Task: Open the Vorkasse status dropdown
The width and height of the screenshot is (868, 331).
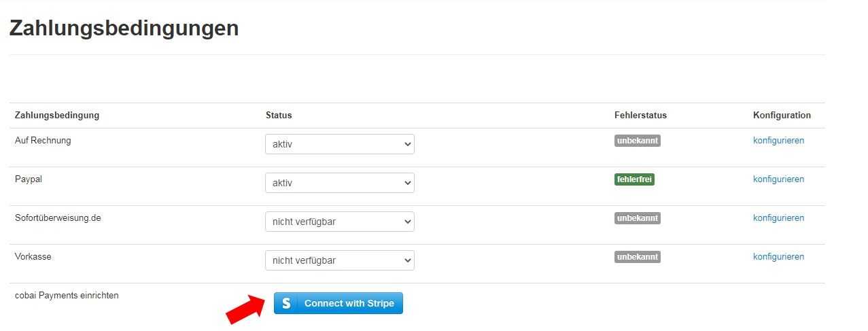Action: point(340,260)
